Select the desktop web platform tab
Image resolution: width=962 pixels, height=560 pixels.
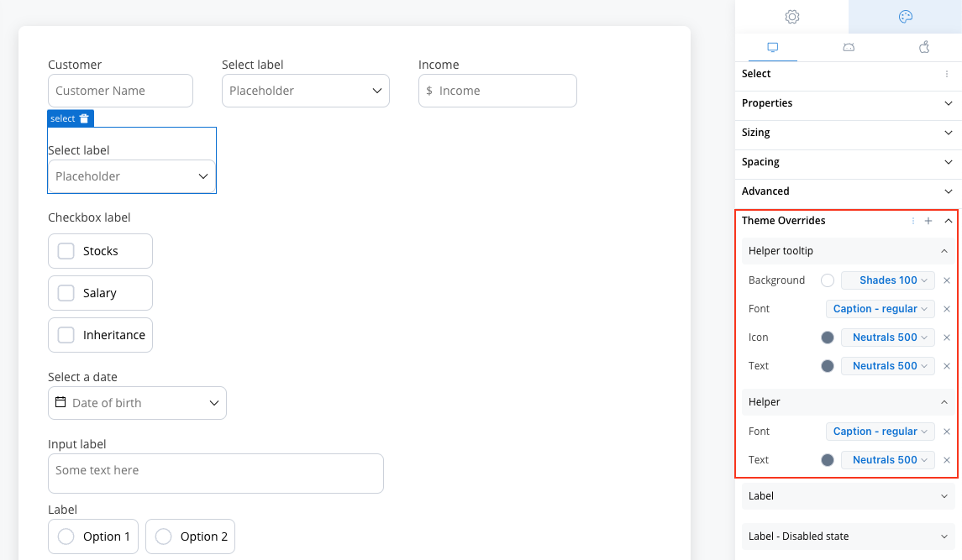pyautogui.click(x=772, y=47)
